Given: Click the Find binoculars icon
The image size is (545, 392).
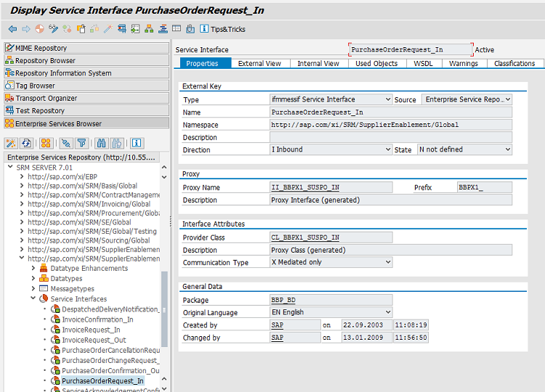Looking at the screenshot, I should click(101, 143).
